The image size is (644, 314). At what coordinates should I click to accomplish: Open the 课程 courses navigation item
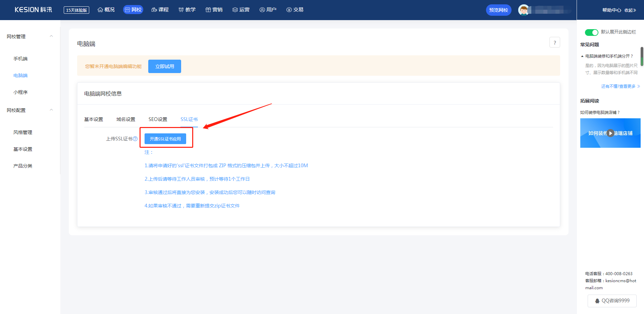[x=160, y=10]
